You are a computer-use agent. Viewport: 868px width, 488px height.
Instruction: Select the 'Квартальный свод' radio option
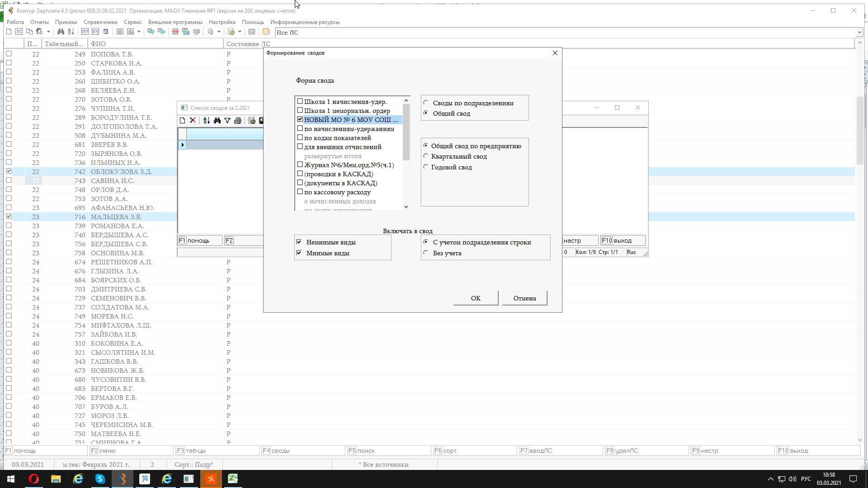tap(425, 156)
